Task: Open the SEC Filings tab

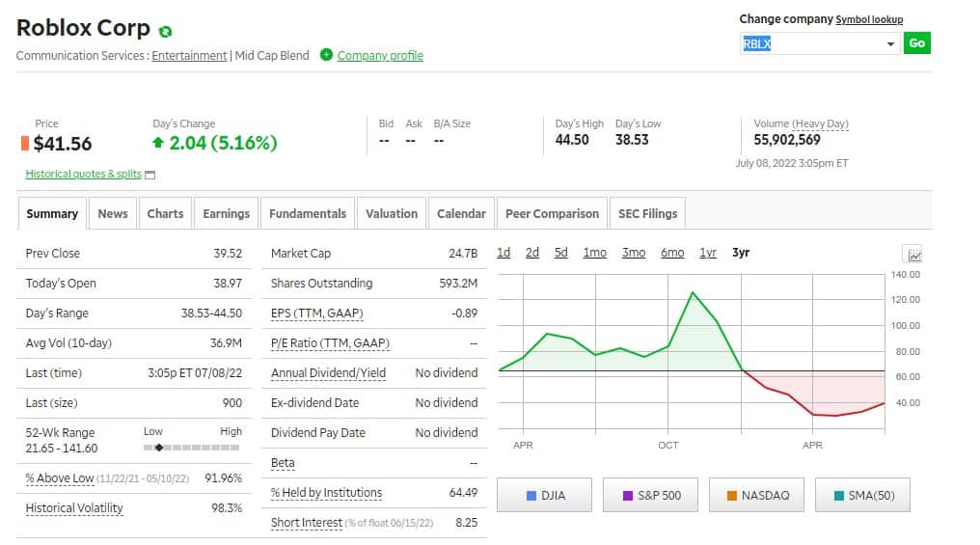Action: 647,214
